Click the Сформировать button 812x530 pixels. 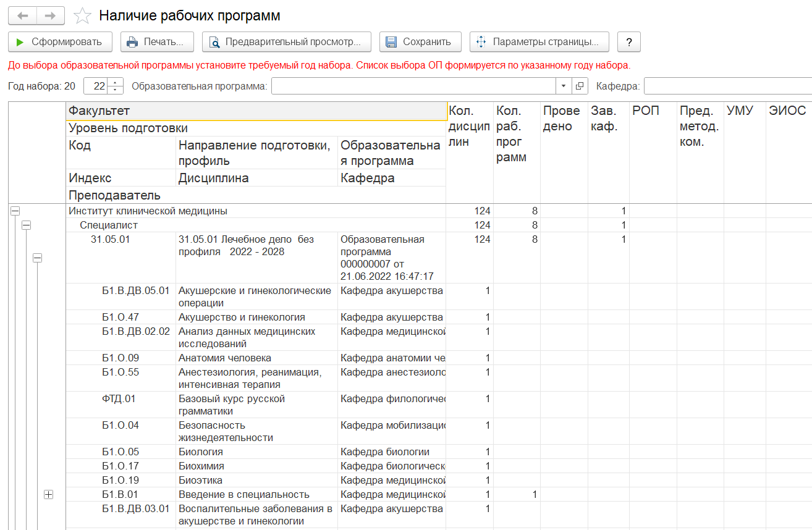60,42
